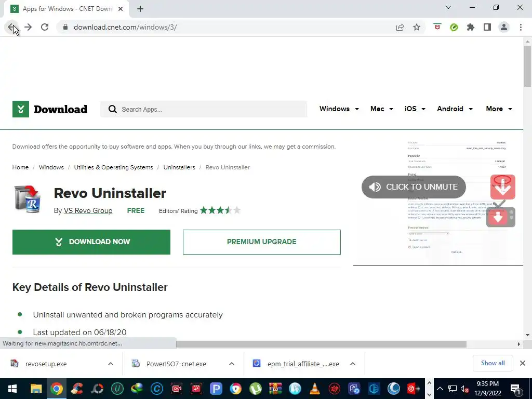Open the Chrome profile avatar
The width and height of the screenshot is (532, 399).
pyautogui.click(x=504, y=27)
